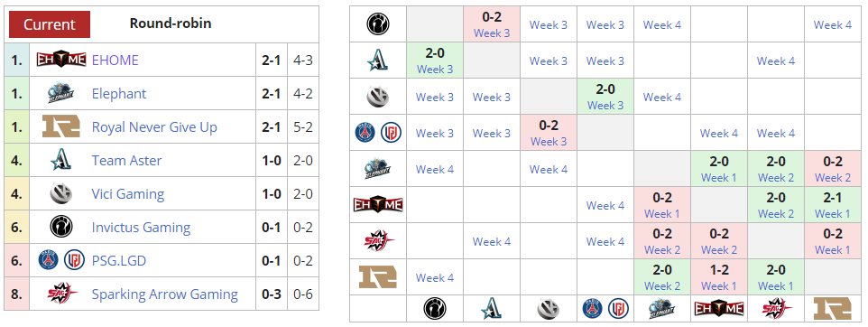Screen dimensions: 868x327
Task: Open the PSG.LGD team link
Action: coord(119,260)
